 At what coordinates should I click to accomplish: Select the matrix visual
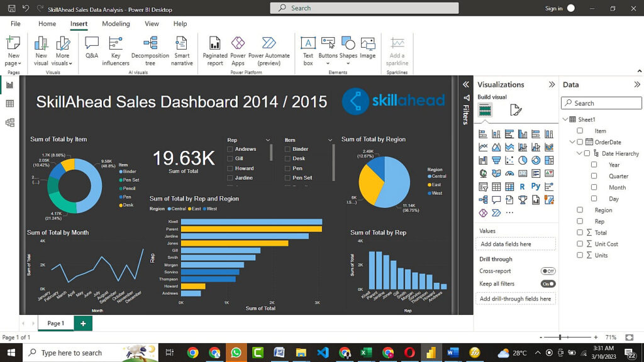pyautogui.click(x=509, y=187)
